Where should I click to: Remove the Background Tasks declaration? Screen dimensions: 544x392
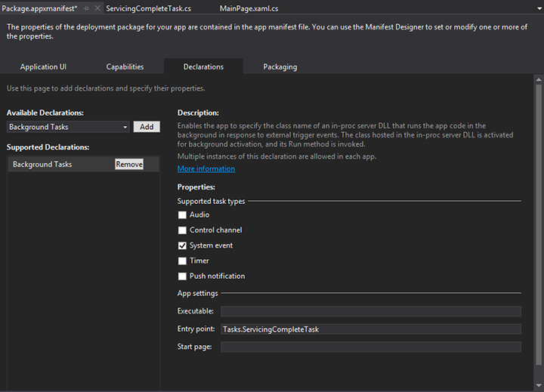click(x=129, y=164)
